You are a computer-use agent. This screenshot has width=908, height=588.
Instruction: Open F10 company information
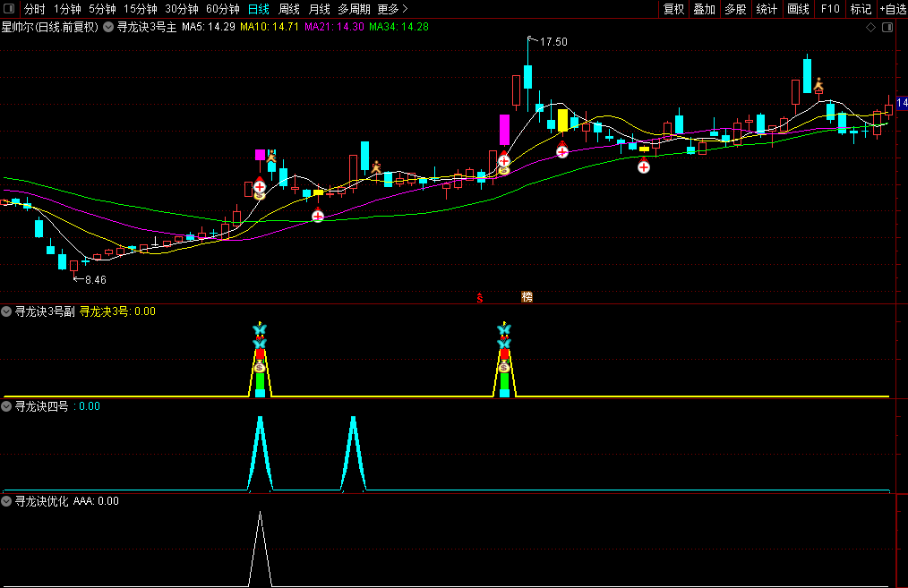830,9
